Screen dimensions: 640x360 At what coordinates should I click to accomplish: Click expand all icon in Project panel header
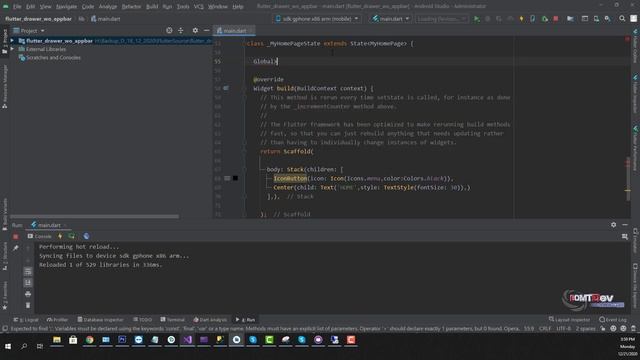click(180, 31)
